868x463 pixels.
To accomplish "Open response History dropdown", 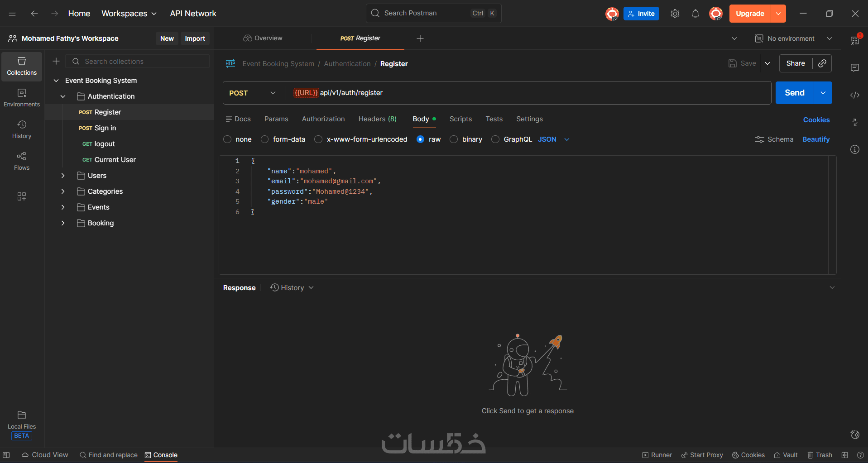I will click(292, 288).
